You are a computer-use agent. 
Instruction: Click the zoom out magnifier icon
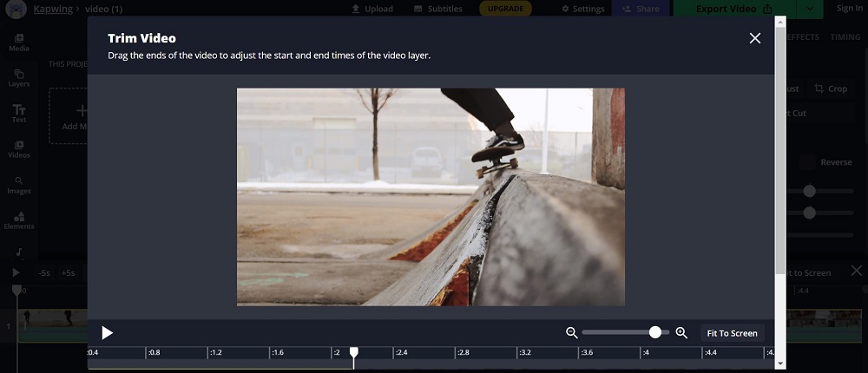coord(571,333)
